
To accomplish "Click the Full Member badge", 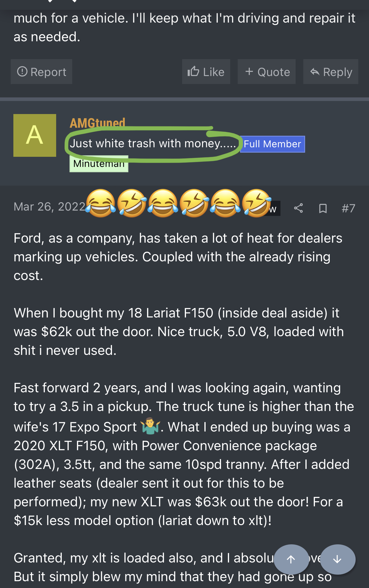I will [x=272, y=144].
